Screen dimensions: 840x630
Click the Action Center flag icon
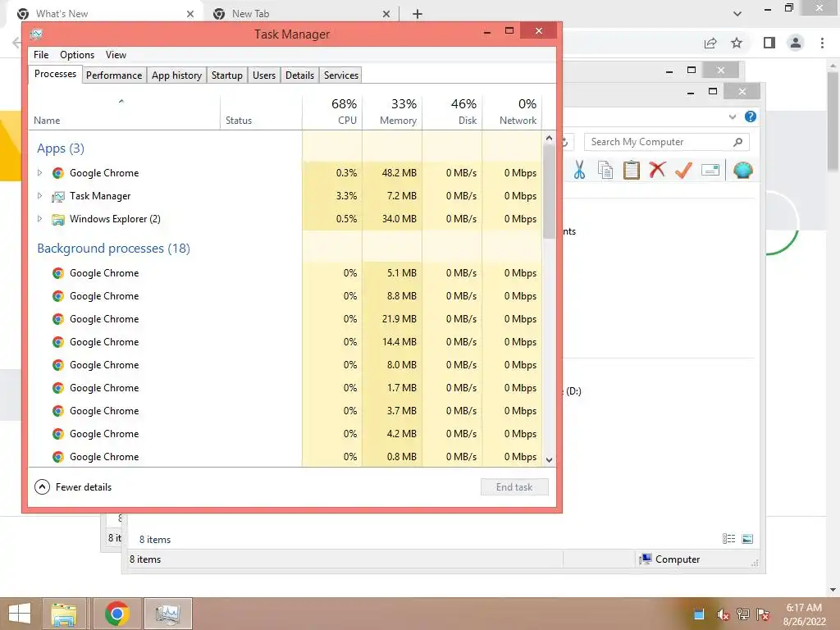763,614
